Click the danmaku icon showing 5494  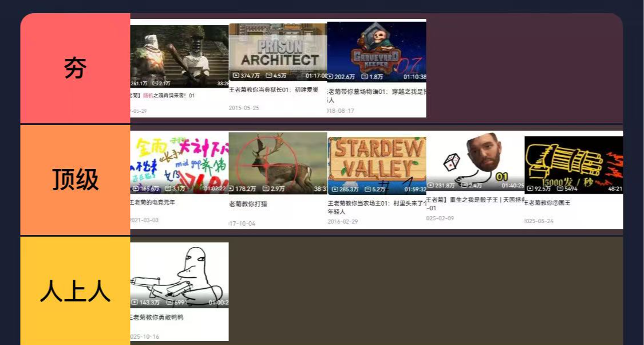click(559, 187)
